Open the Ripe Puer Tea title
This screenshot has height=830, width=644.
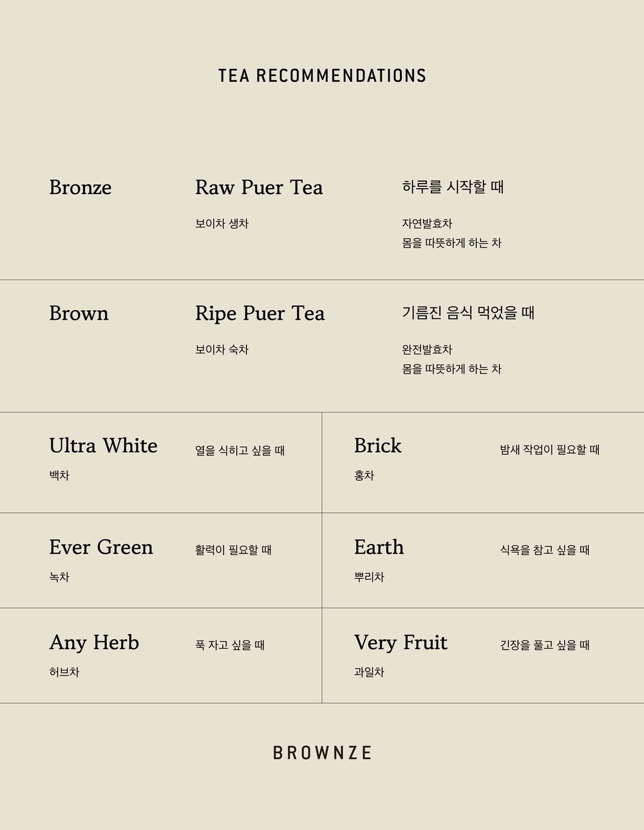(x=260, y=313)
